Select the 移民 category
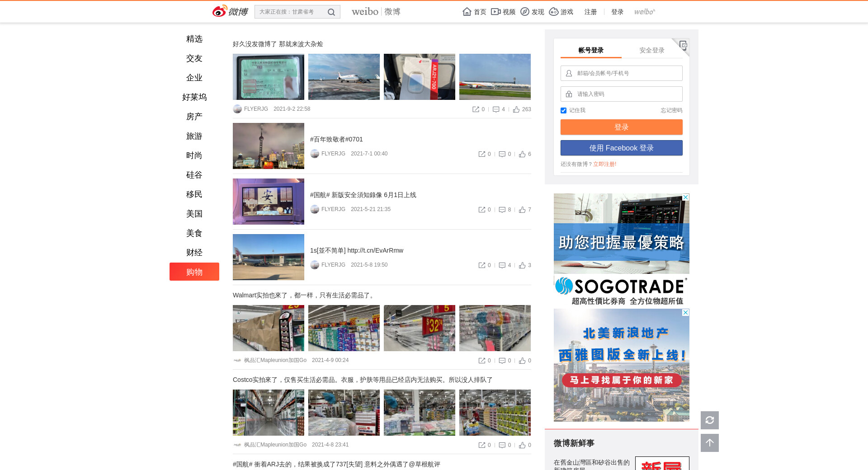The width and height of the screenshot is (868, 470). click(194, 194)
